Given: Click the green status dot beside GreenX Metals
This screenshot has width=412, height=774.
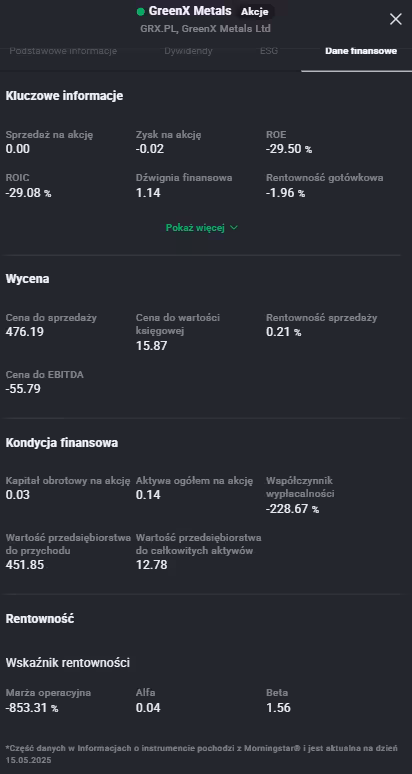Looking at the screenshot, I should click(141, 11).
